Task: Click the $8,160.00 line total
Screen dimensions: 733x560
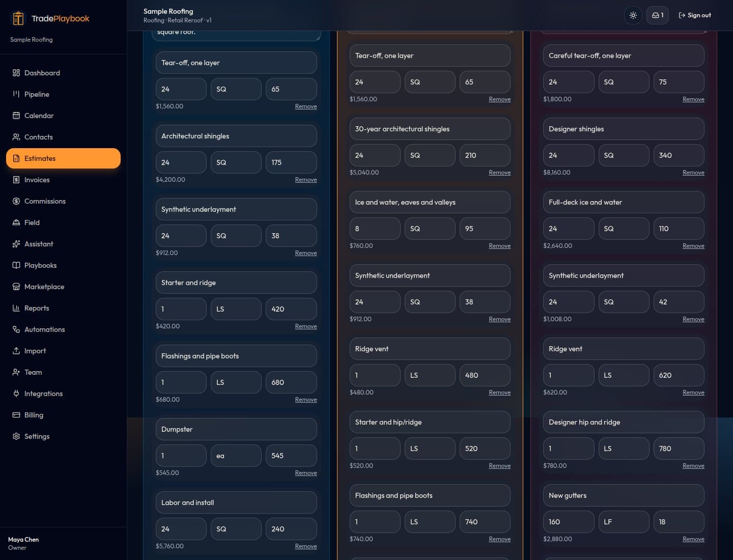Action: (x=557, y=173)
